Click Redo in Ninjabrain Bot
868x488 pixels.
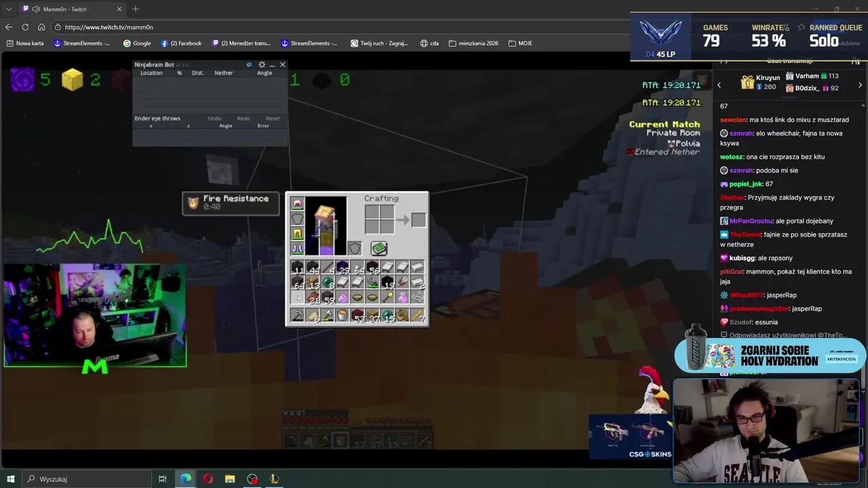[243, 118]
